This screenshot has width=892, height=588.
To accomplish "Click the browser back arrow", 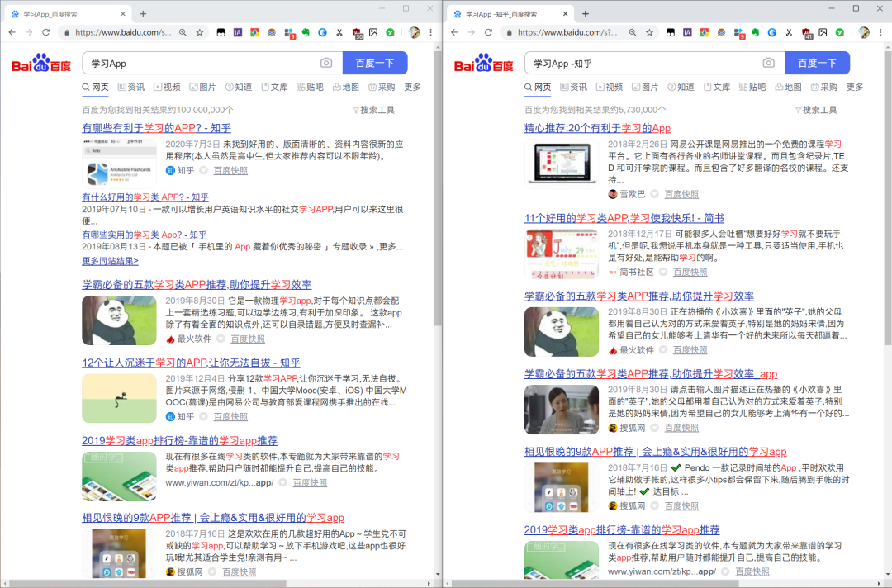I will pos(12,31).
